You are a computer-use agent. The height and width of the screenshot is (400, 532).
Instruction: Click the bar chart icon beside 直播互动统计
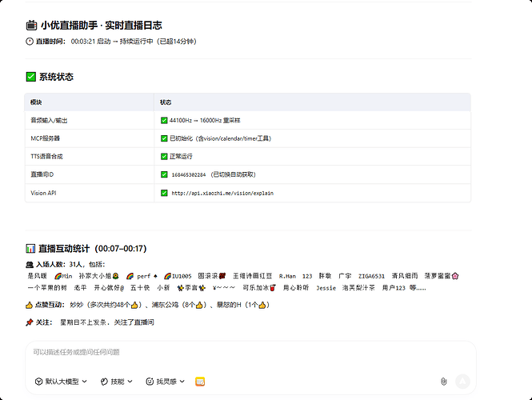[x=30, y=249]
